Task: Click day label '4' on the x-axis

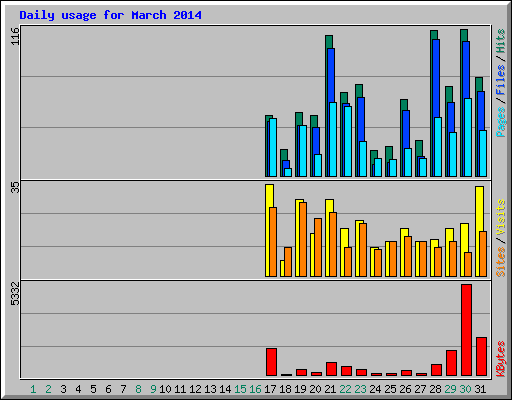Action: coord(78,389)
